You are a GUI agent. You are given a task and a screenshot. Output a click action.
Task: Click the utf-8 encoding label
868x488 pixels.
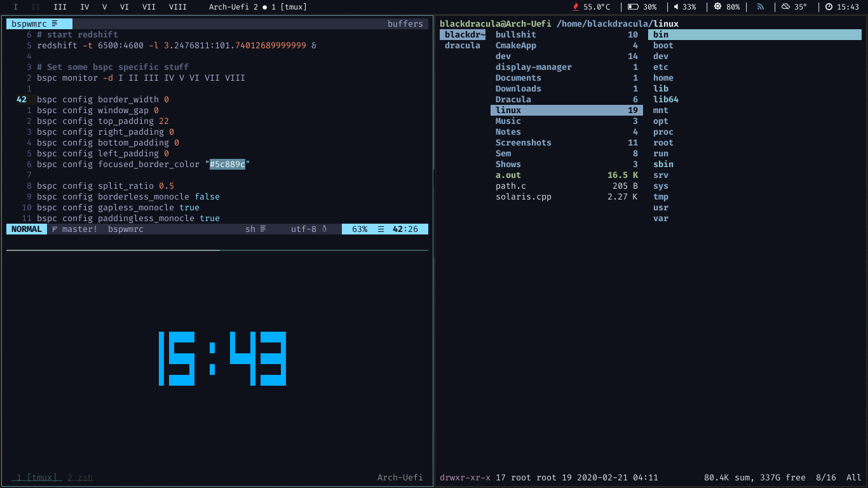point(304,229)
